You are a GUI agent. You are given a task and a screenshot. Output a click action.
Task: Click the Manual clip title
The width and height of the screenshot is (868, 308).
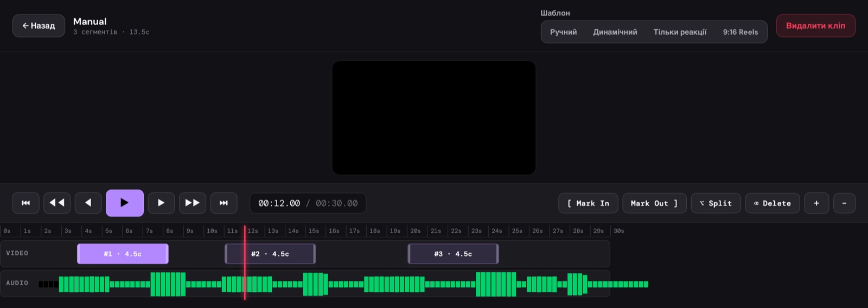point(90,22)
